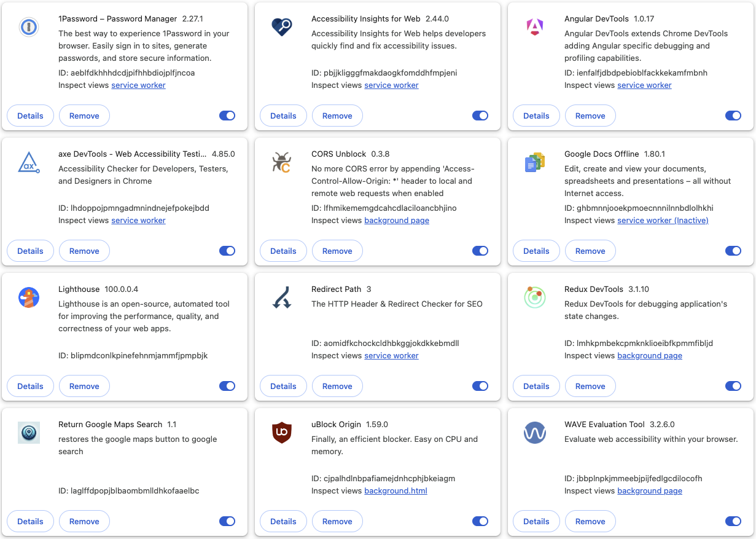Toggle Redux DevTools off
756x539 pixels.
(x=733, y=386)
